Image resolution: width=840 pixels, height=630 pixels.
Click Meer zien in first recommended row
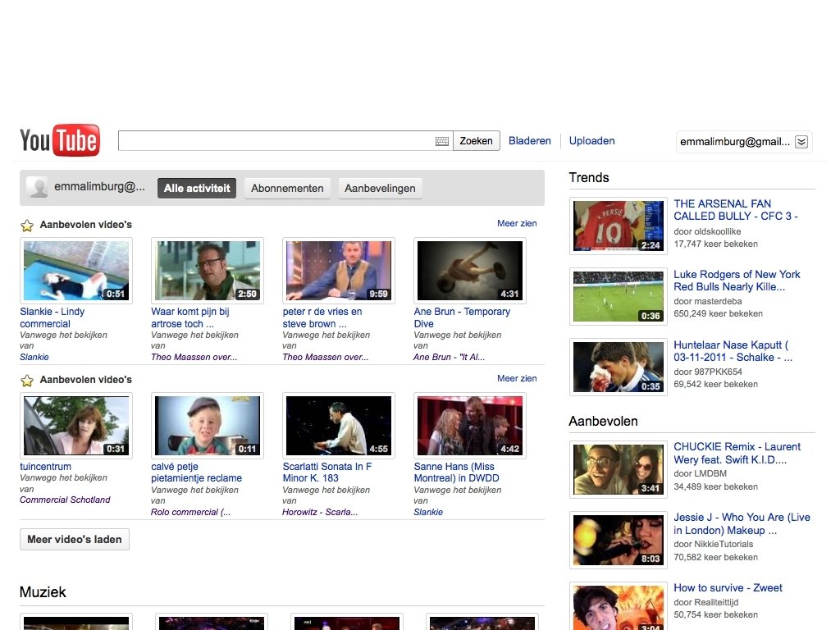click(517, 223)
